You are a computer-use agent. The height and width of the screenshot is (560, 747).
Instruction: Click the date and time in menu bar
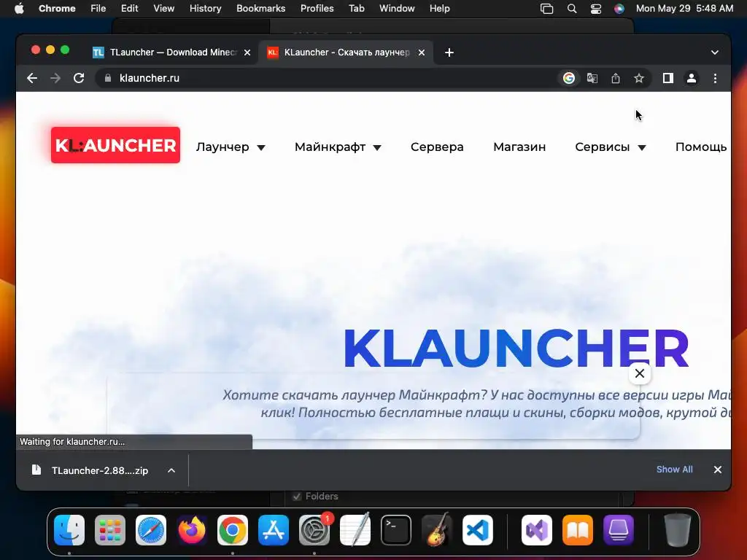coord(684,9)
